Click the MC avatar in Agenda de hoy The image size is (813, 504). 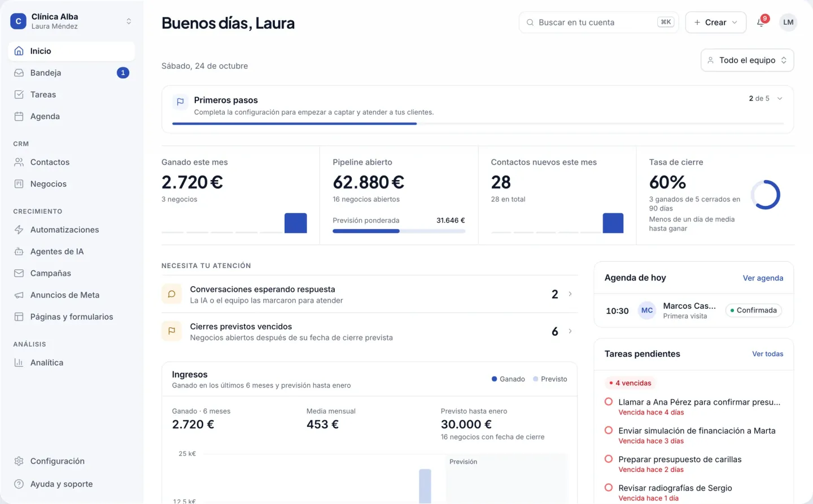coord(647,310)
